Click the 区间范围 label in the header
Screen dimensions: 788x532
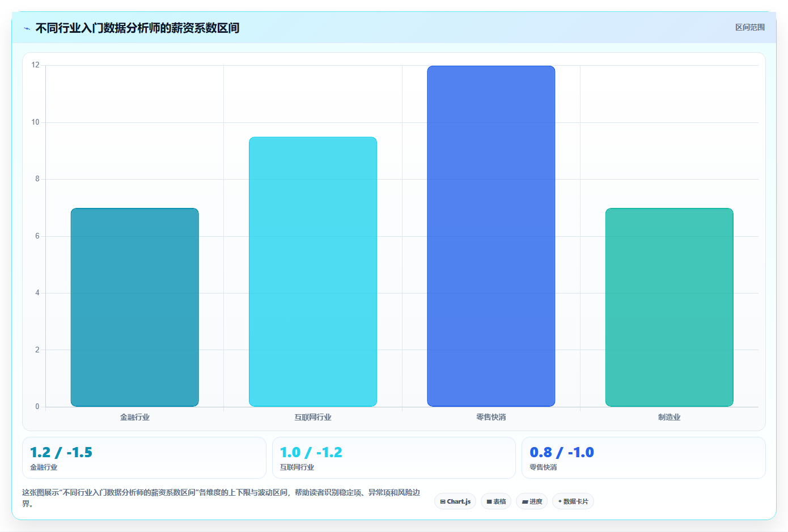click(750, 27)
